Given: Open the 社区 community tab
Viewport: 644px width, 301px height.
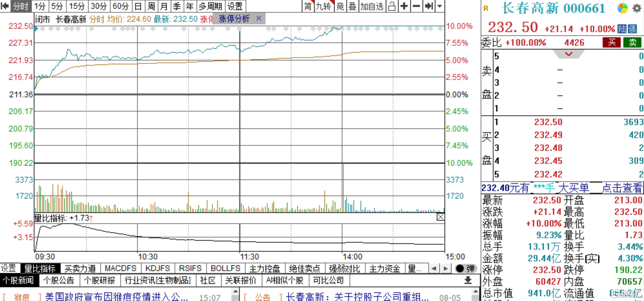Looking at the screenshot, I should point(208,280).
